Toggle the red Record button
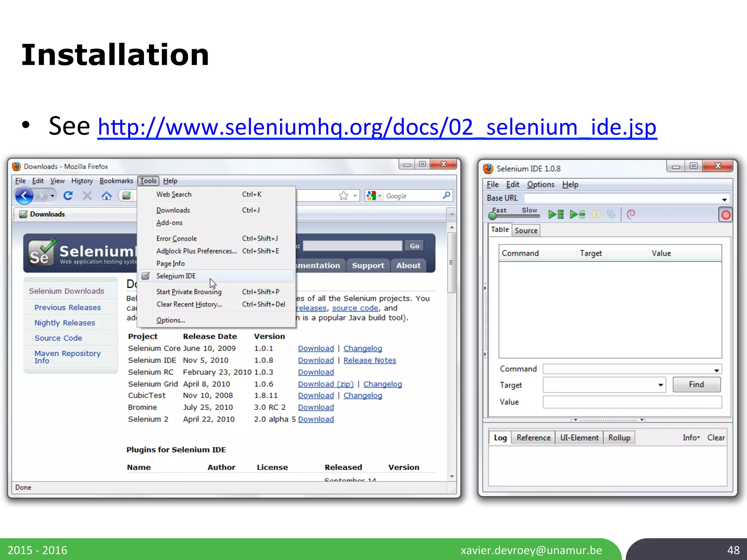Image resolution: width=747 pixels, height=560 pixels. 725,215
